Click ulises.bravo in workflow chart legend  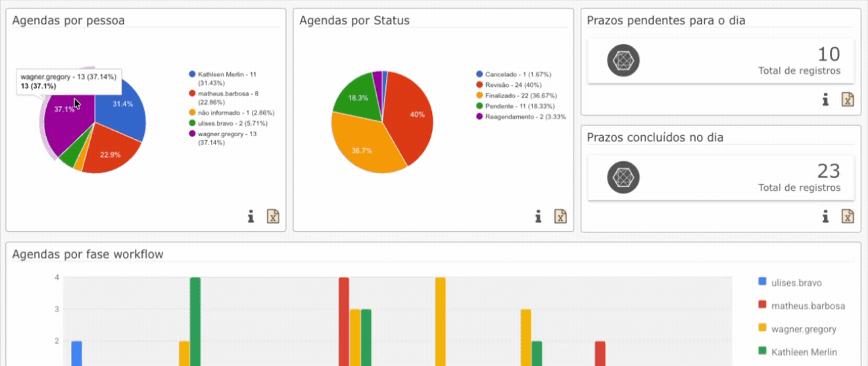click(790, 282)
